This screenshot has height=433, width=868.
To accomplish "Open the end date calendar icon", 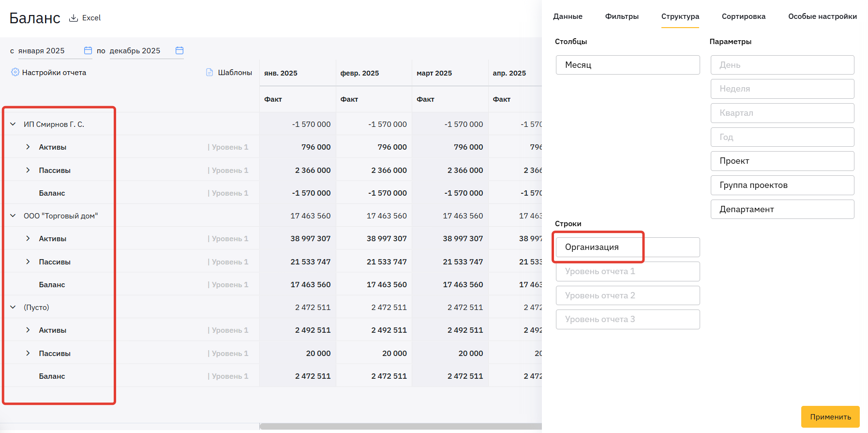I will [180, 50].
